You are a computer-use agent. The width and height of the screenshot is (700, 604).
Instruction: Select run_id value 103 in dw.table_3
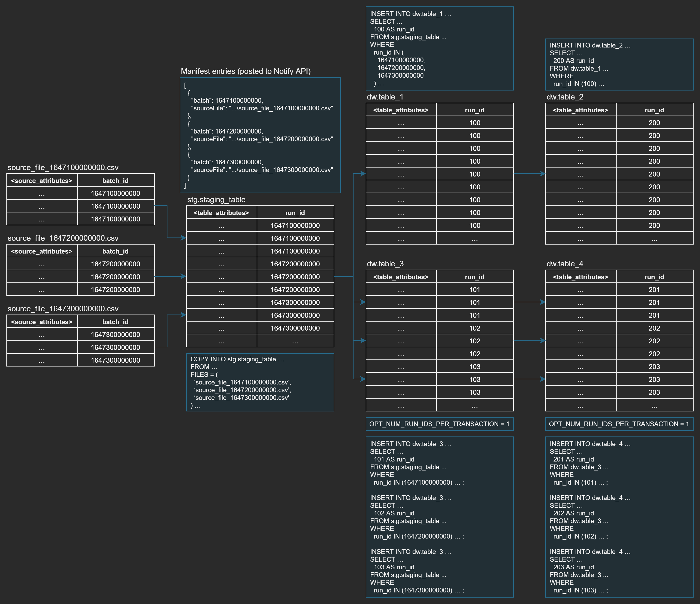[x=475, y=379]
